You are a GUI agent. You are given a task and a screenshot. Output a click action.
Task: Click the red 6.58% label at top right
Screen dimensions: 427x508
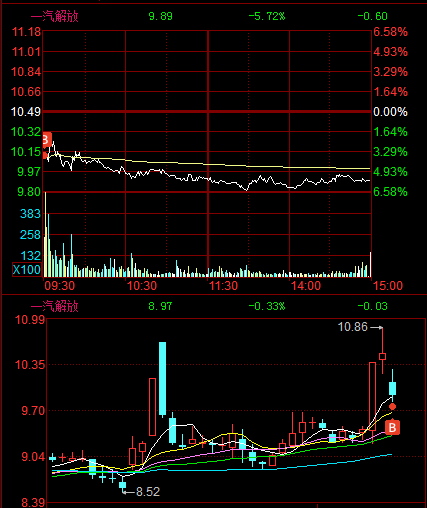pos(390,32)
